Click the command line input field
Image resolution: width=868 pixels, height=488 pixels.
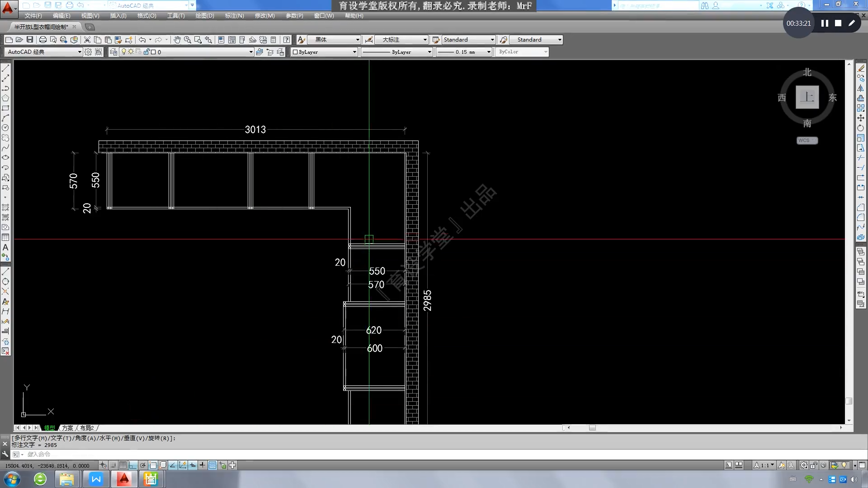pos(434,455)
